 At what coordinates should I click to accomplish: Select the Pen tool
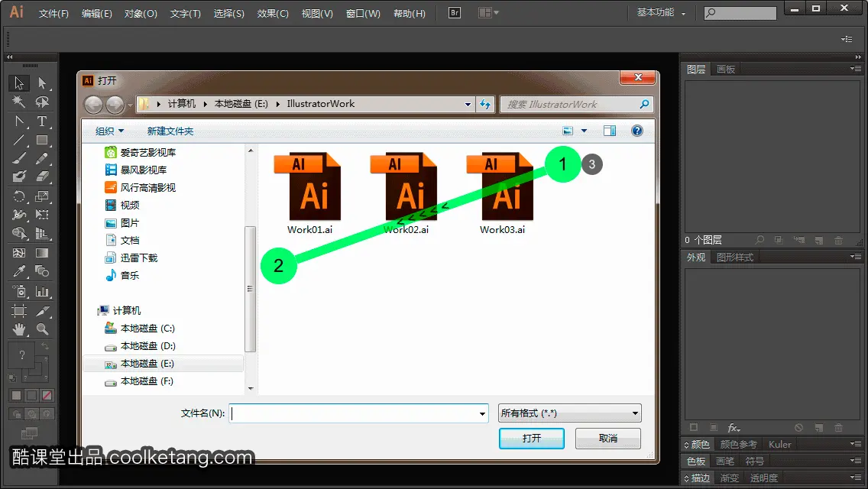(19, 121)
